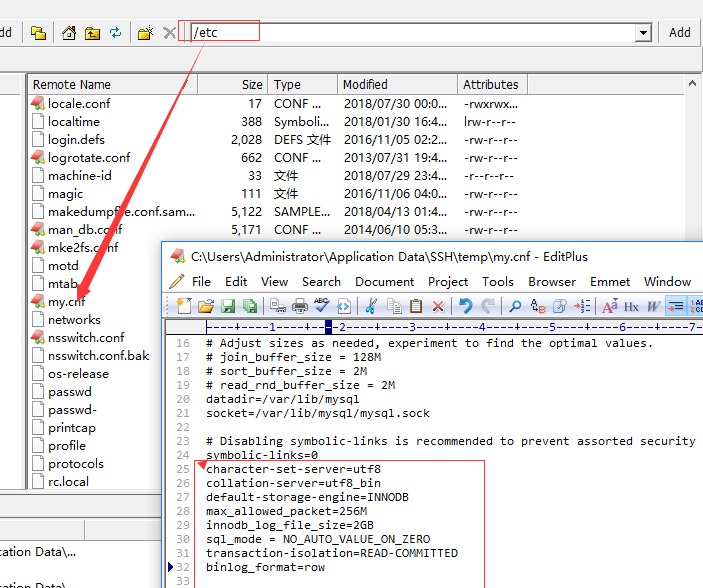The height and width of the screenshot is (588, 703).
Task: Sort remote files by Attributes column
Action: pyautogui.click(x=492, y=84)
